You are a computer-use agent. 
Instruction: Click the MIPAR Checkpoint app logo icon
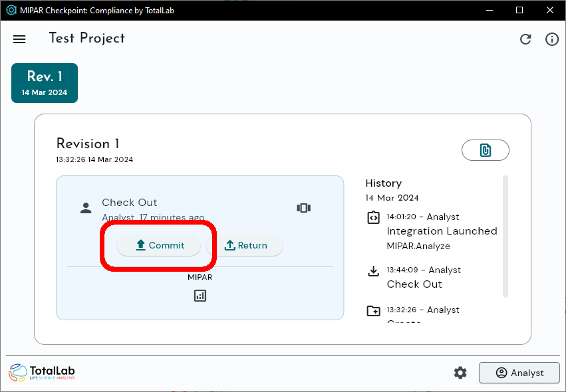[11, 11]
